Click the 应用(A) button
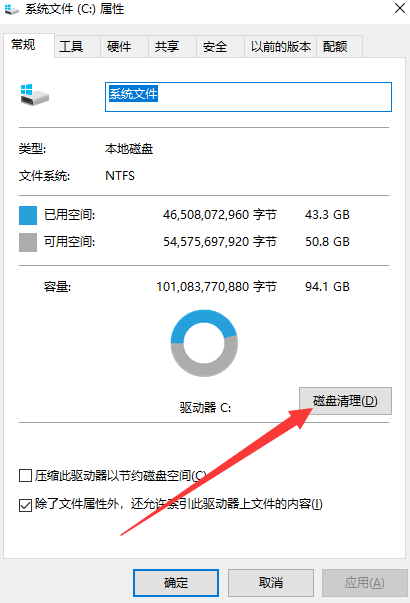Viewport: 410px width, 603px height. pyautogui.click(x=364, y=583)
